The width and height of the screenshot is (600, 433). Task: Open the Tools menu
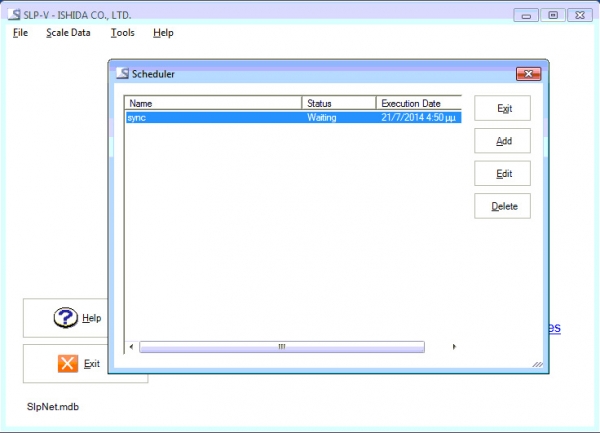tap(122, 32)
